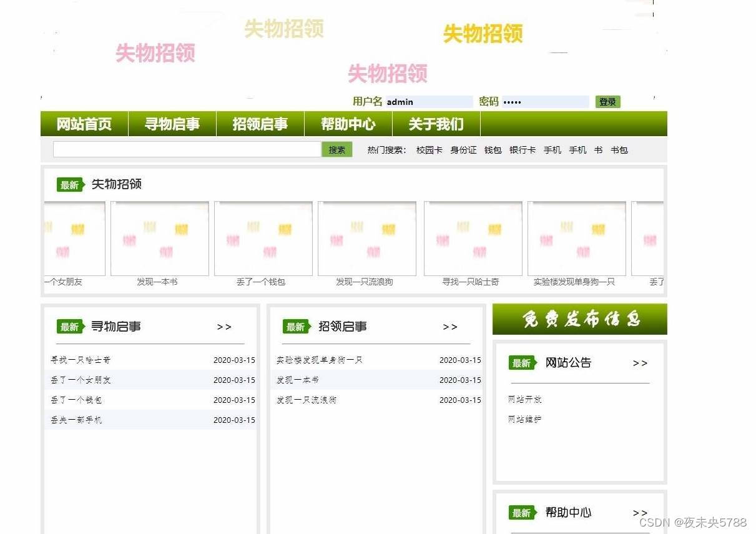This screenshot has height=534, width=756.
Task: Click the green 搜索 search button
Action: (337, 150)
